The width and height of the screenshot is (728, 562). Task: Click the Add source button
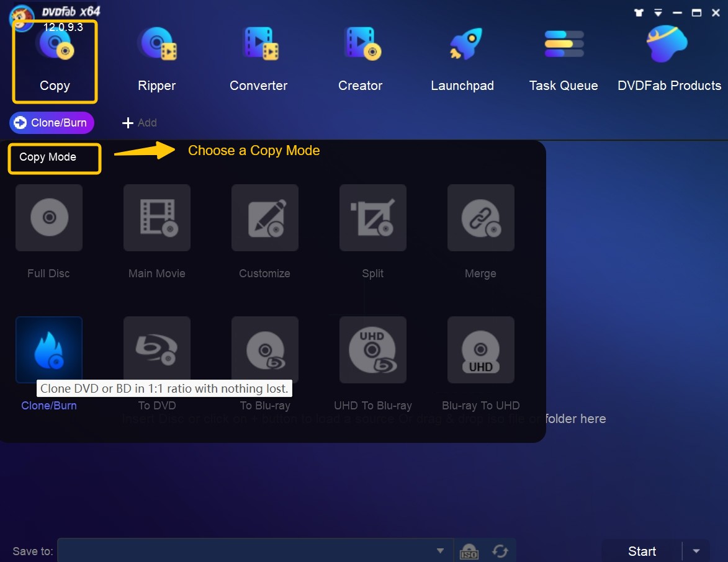[139, 123]
